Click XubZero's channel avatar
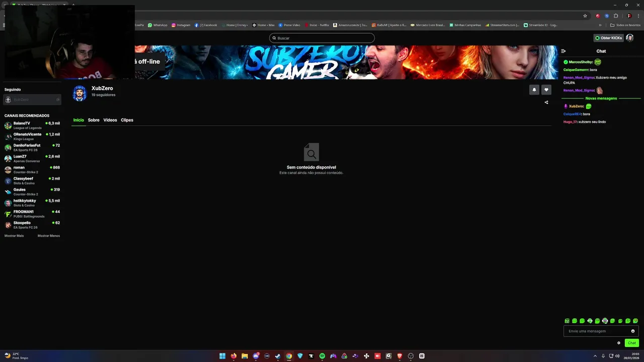 (x=79, y=93)
